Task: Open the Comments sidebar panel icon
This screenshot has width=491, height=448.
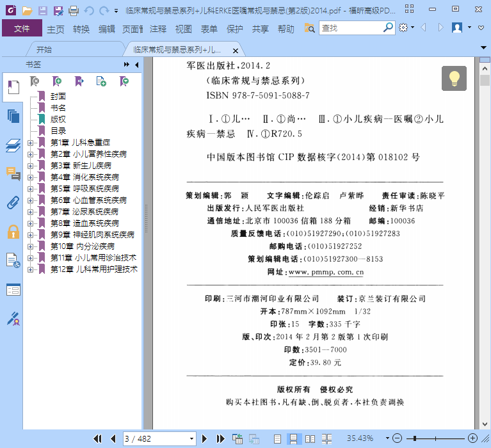Action: [x=13, y=173]
